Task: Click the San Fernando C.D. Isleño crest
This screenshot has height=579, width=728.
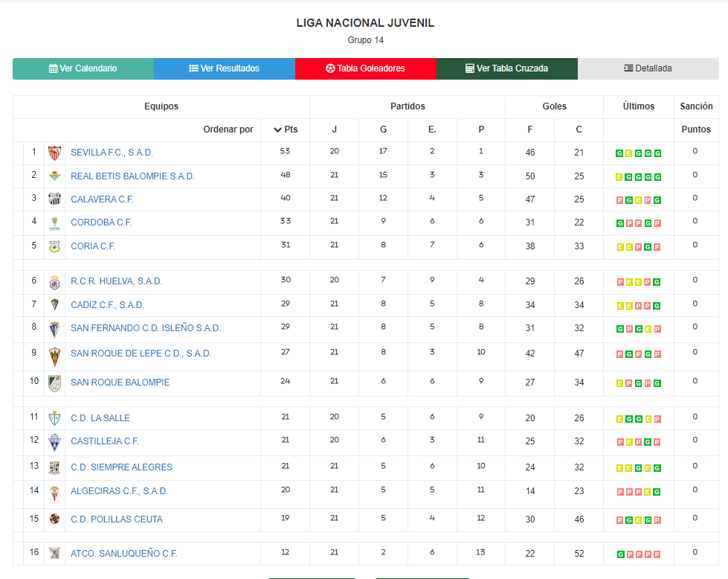Action: tap(55, 330)
